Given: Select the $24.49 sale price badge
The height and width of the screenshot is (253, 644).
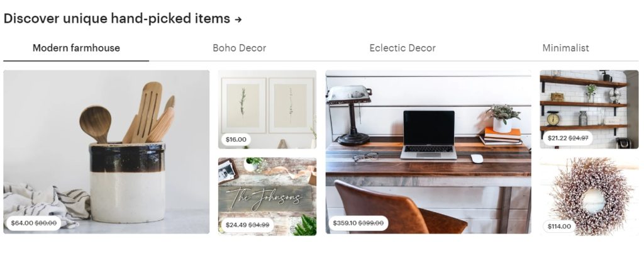Looking at the screenshot, I should pyautogui.click(x=247, y=225).
